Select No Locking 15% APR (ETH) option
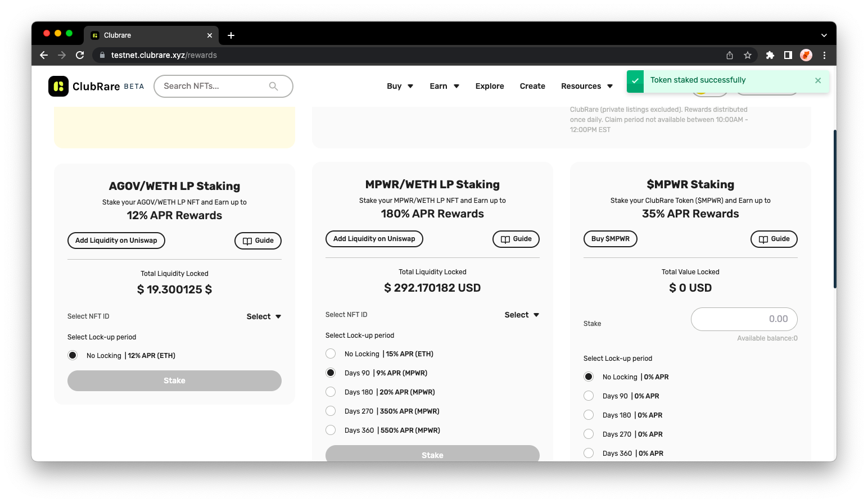The image size is (868, 503). [x=331, y=354]
